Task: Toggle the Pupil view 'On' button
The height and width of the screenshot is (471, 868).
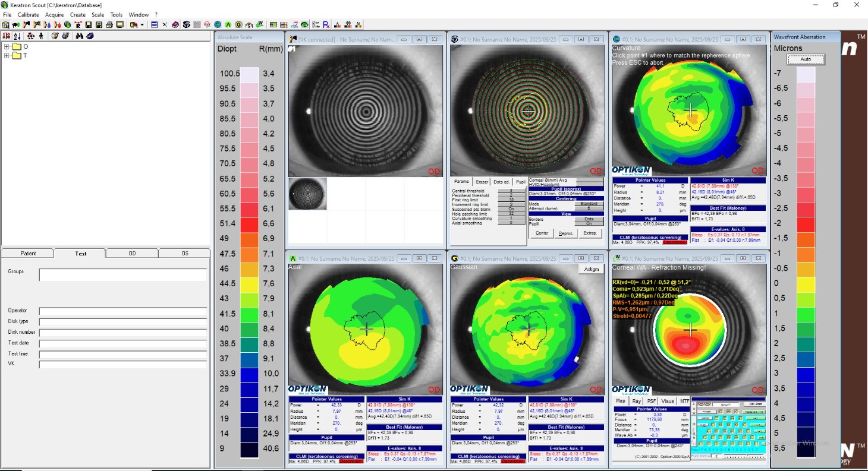Action: point(589,223)
